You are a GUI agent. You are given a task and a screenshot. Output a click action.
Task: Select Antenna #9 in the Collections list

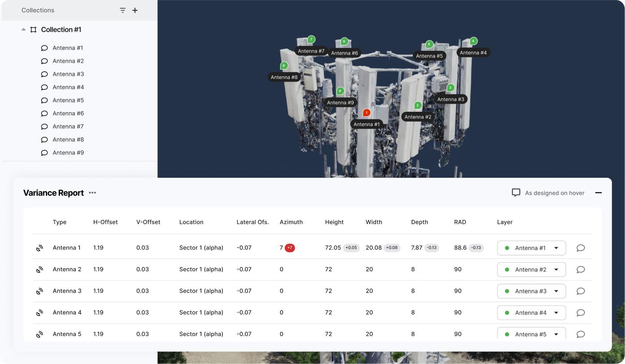(68, 152)
